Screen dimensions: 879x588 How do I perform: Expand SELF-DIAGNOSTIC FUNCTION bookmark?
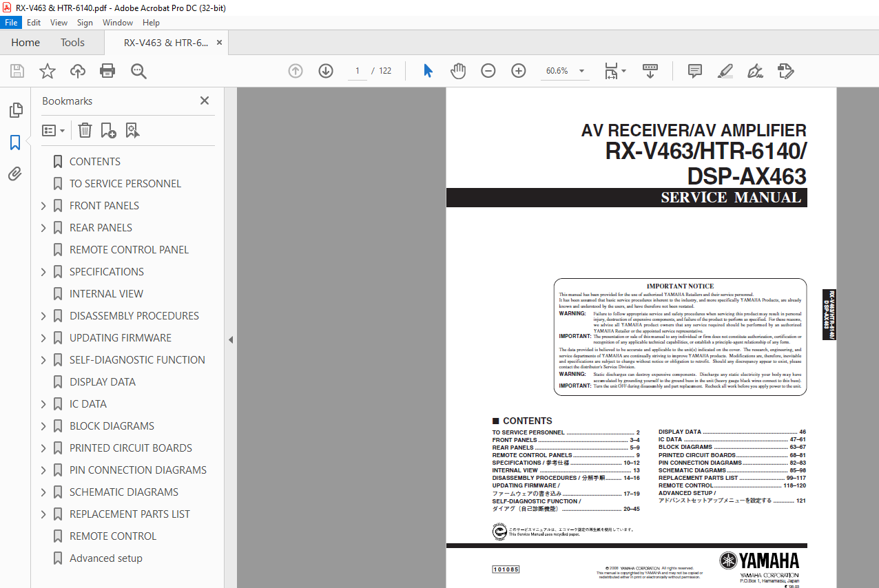point(43,360)
